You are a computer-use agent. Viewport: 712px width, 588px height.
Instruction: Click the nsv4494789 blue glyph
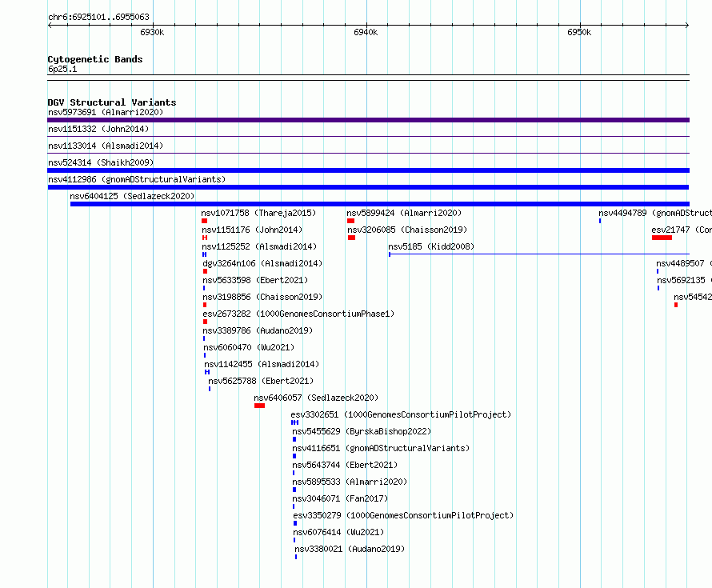click(x=600, y=221)
